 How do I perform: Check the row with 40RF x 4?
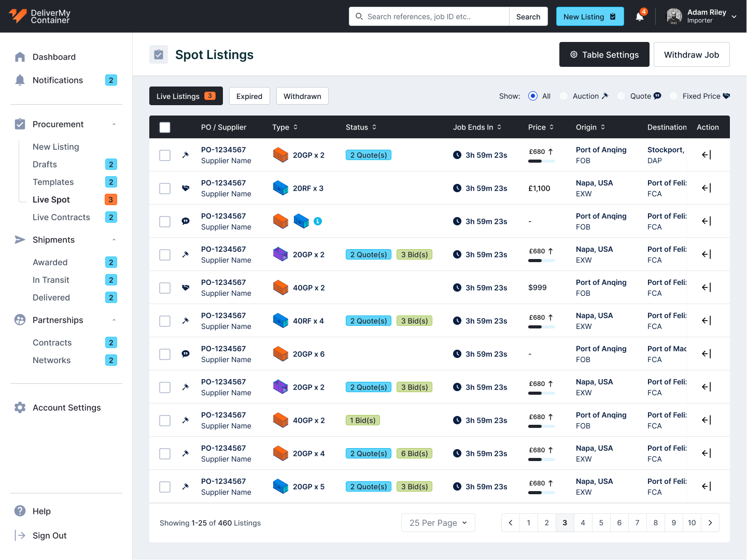click(x=165, y=321)
